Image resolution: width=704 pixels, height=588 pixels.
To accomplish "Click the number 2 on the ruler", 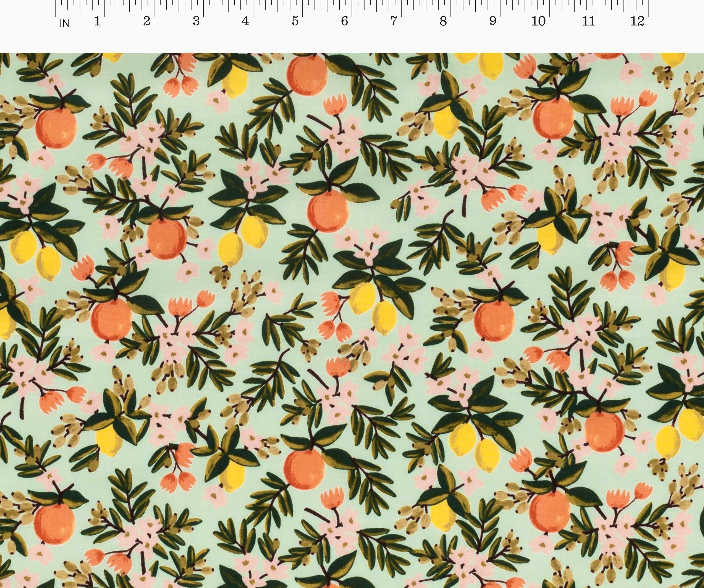I will [x=146, y=21].
